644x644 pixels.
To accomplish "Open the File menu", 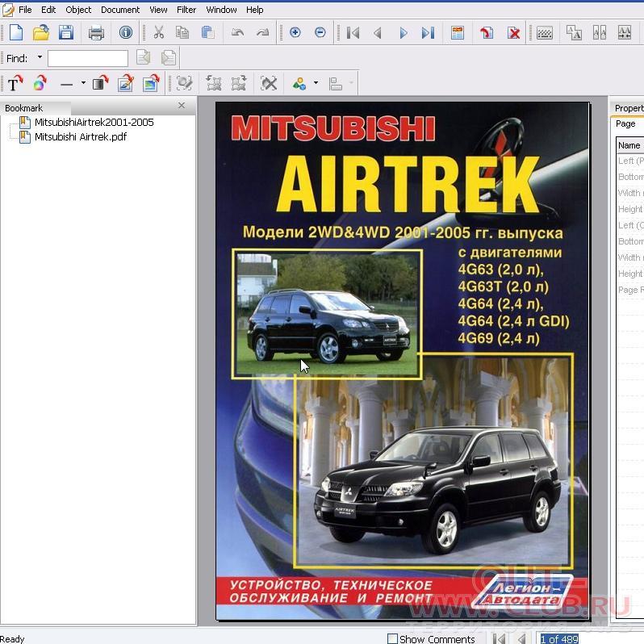I will coord(25,10).
